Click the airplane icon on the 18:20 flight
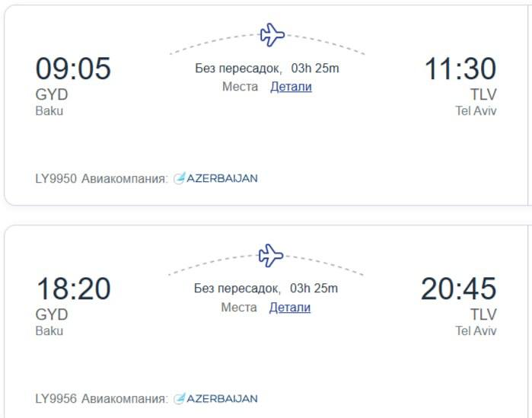The height and width of the screenshot is (418, 532). [271, 255]
